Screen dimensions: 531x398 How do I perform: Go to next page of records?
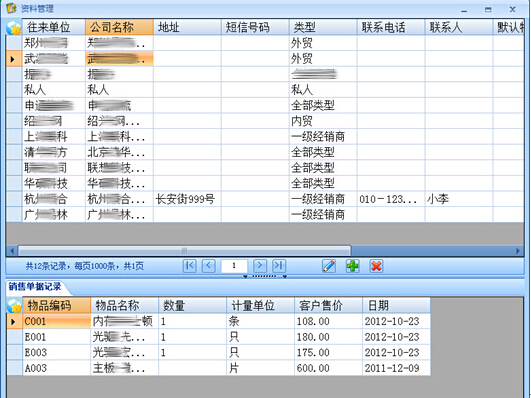(x=260, y=266)
